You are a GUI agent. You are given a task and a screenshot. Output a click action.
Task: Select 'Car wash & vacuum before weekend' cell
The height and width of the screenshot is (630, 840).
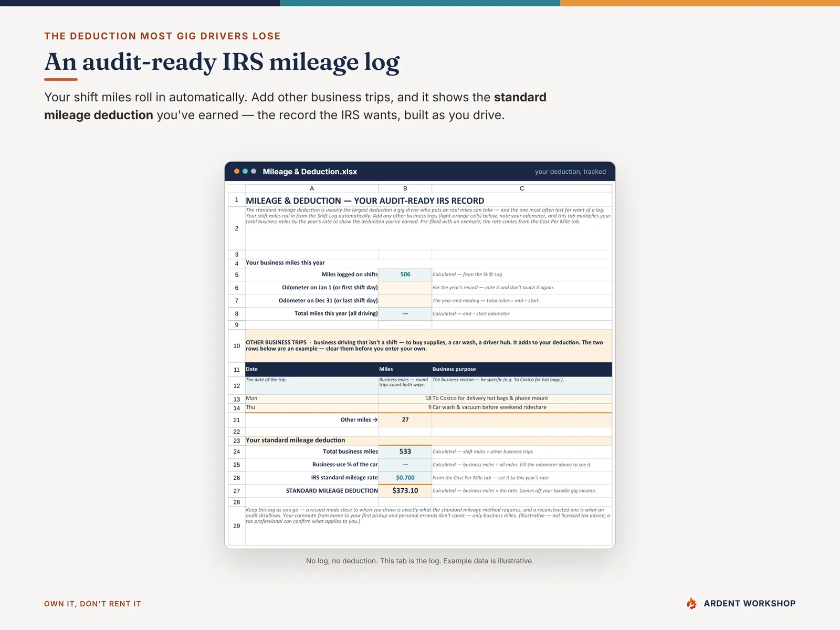click(522, 407)
